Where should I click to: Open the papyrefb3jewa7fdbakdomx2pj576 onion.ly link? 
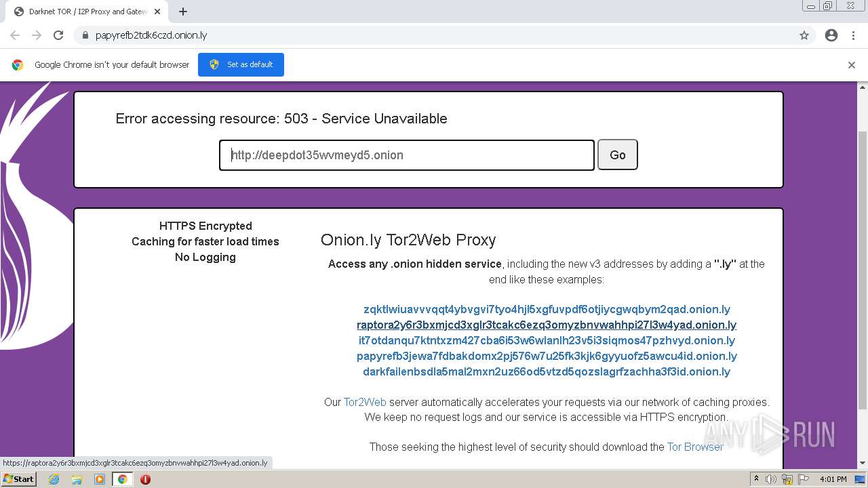[547, 357]
